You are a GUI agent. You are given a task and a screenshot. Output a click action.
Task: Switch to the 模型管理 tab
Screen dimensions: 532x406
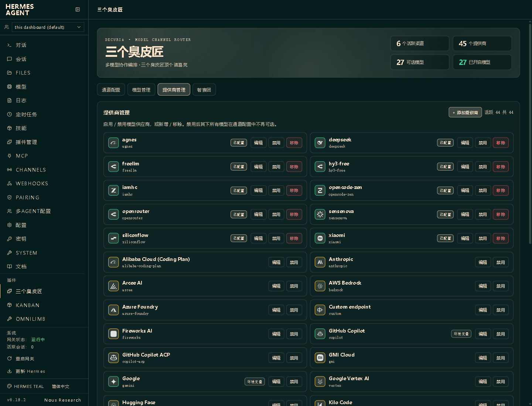coord(141,90)
